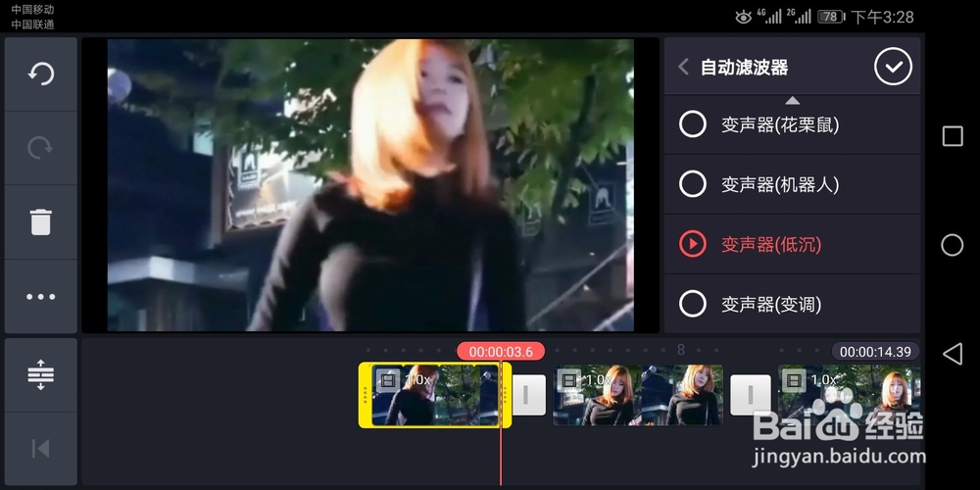
Task: Tap Android recent apps square button
Action: pyautogui.click(x=953, y=136)
